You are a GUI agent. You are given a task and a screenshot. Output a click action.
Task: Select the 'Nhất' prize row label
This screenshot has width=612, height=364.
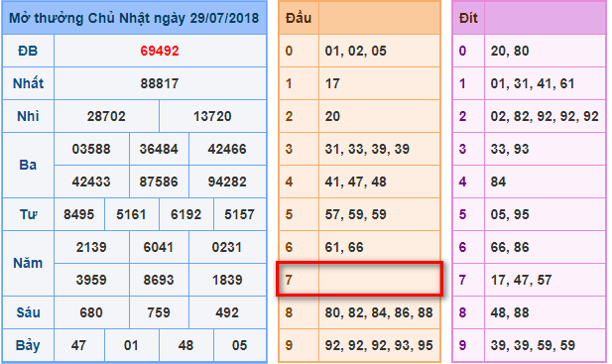pos(28,83)
